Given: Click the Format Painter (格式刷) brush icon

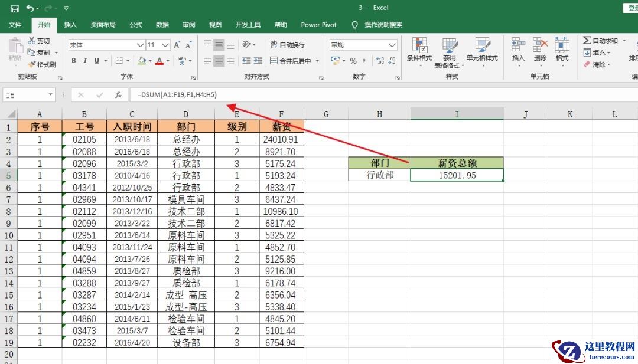Looking at the screenshot, I should [32, 64].
